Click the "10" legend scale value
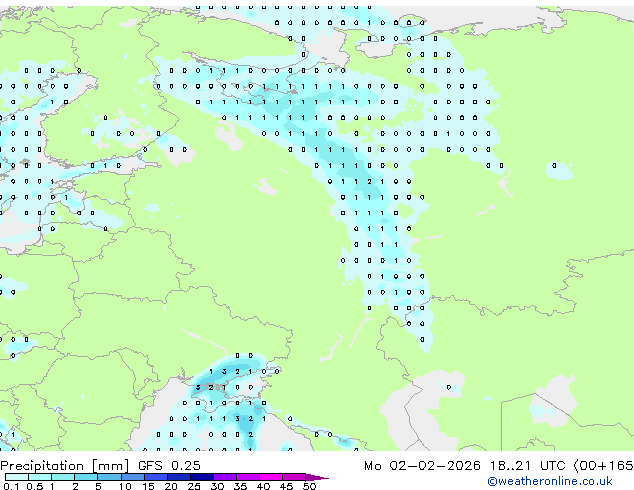 click(125, 486)
